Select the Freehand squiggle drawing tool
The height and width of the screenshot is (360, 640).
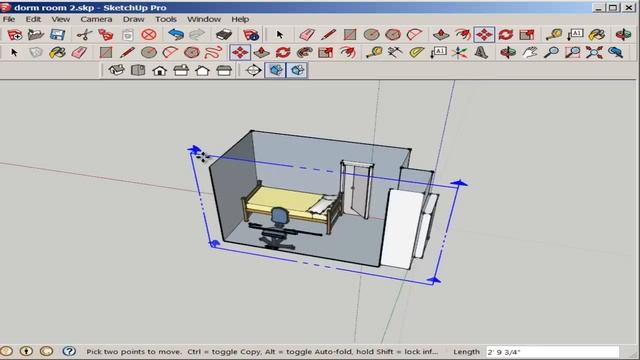213,52
